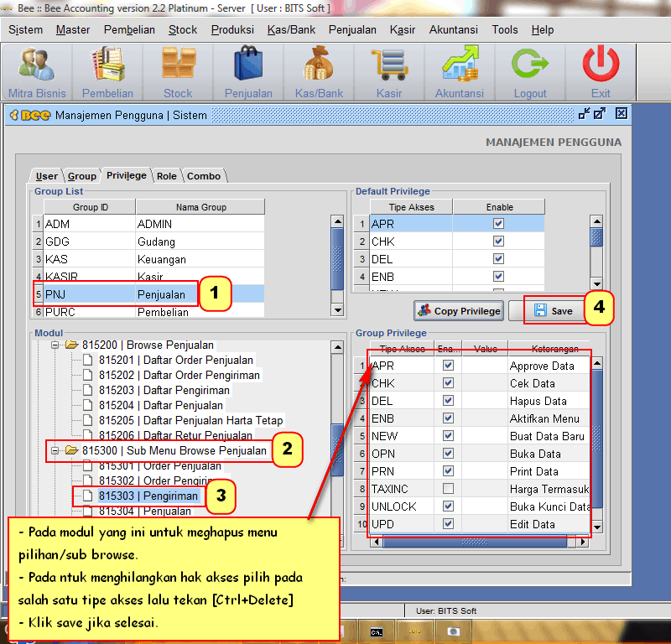Click the green Logout icon
The height and width of the screenshot is (644, 671).
tap(530, 65)
